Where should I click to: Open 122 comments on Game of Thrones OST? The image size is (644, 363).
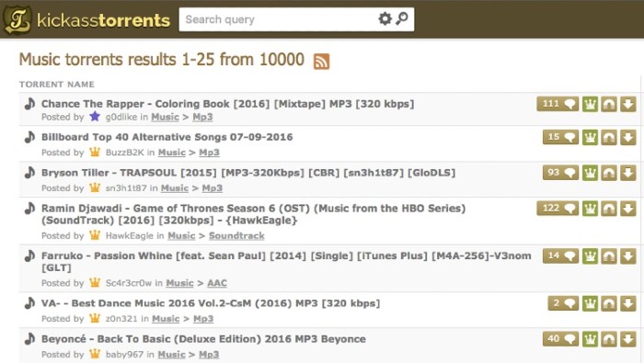click(x=558, y=209)
